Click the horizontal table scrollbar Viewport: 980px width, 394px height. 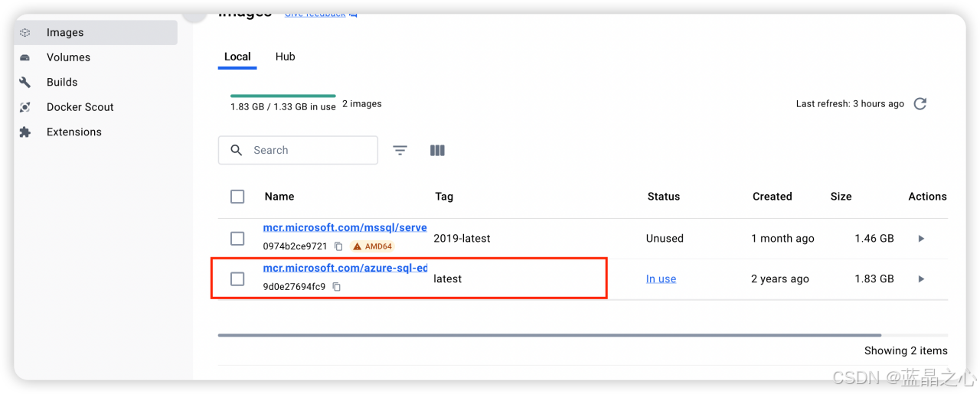[x=549, y=335]
